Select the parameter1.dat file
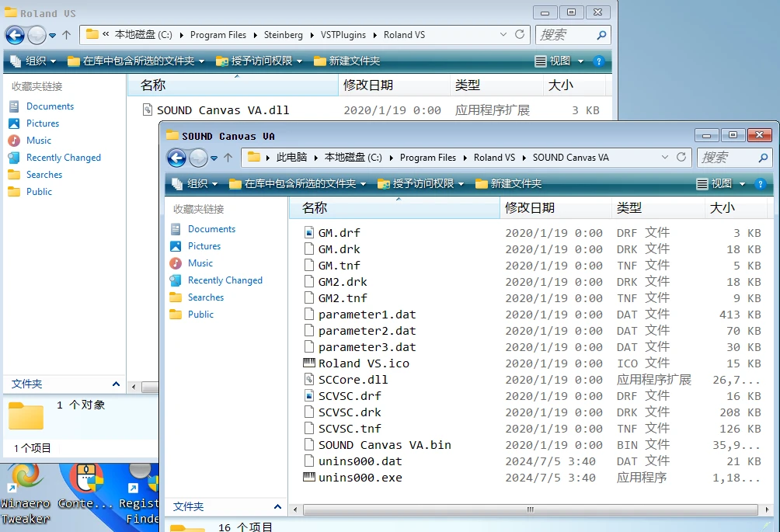 [x=367, y=315]
